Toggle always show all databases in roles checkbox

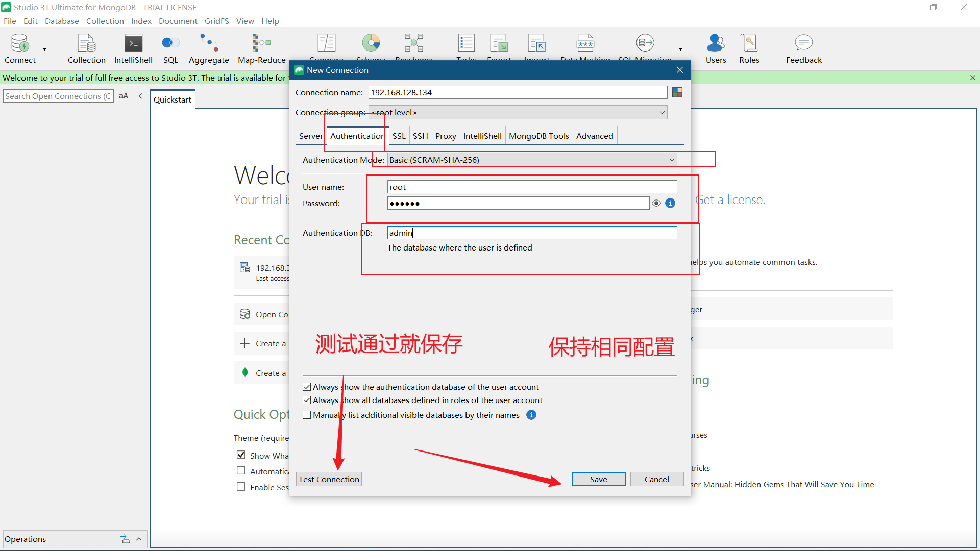(x=307, y=400)
